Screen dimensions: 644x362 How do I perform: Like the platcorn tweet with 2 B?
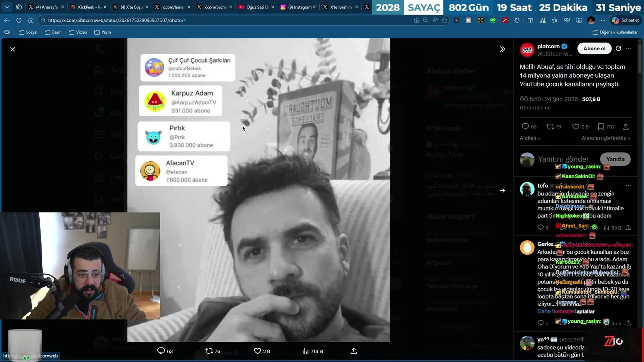point(576,127)
